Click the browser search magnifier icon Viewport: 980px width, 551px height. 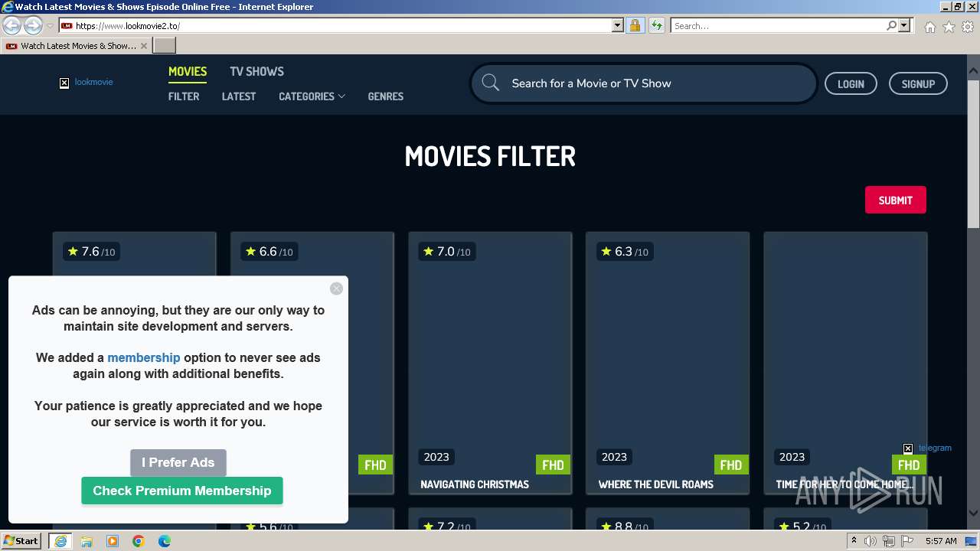(891, 25)
